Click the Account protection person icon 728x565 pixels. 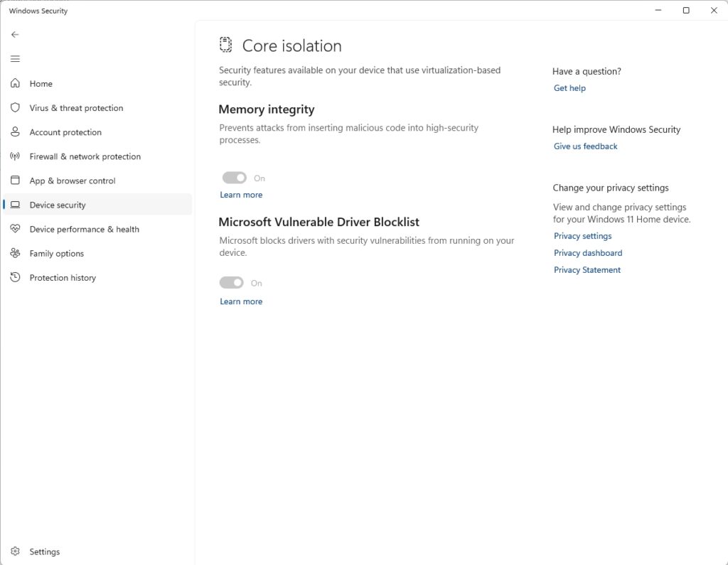coord(15,132)
